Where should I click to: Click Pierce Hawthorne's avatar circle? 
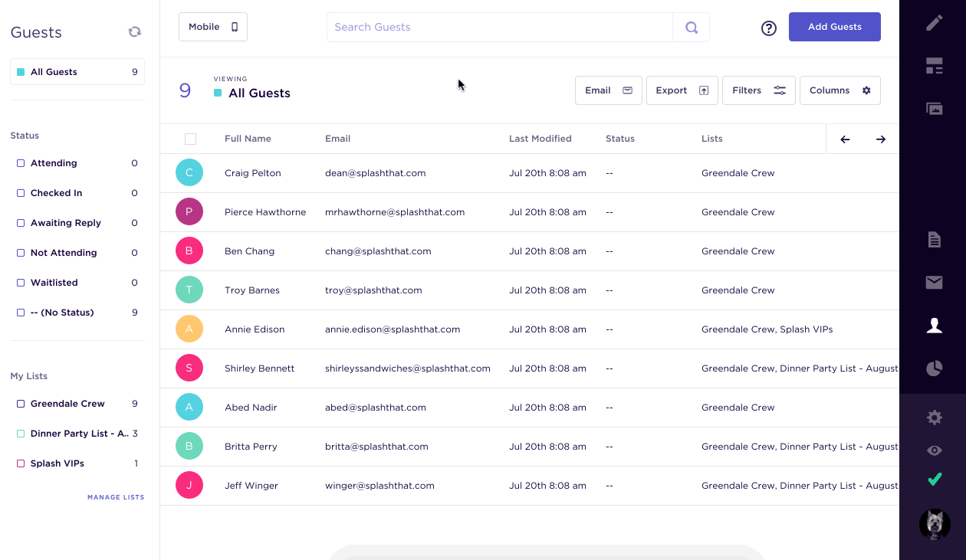(189, 212)
